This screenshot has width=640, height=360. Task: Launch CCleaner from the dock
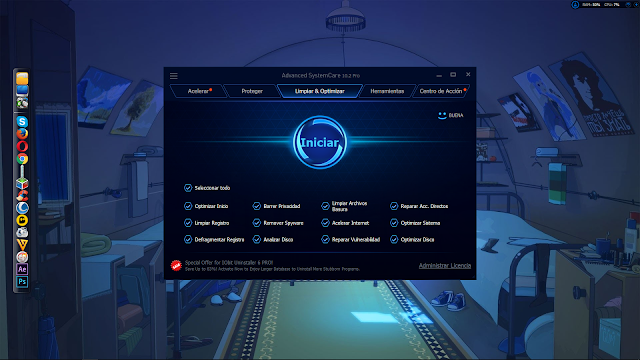(x=22, y=196)
